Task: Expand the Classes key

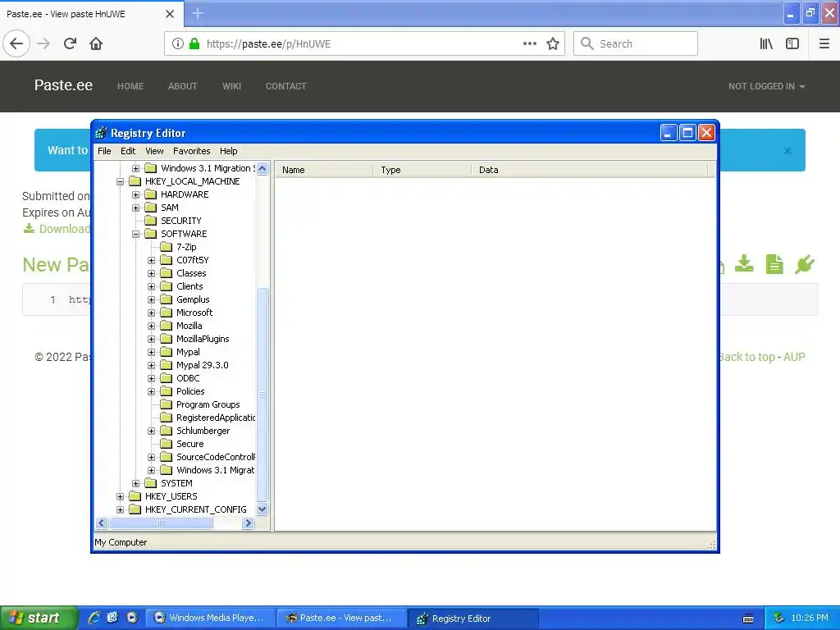Action: [151, 273]
